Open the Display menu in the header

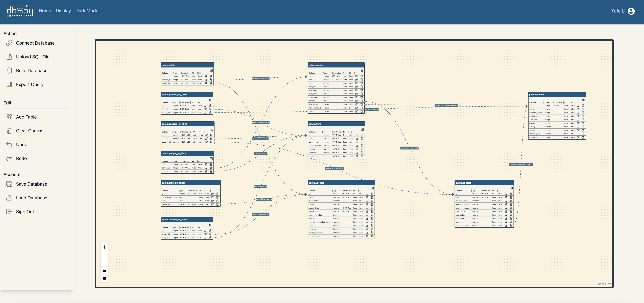pyautogui.click(x=63, y=11)
